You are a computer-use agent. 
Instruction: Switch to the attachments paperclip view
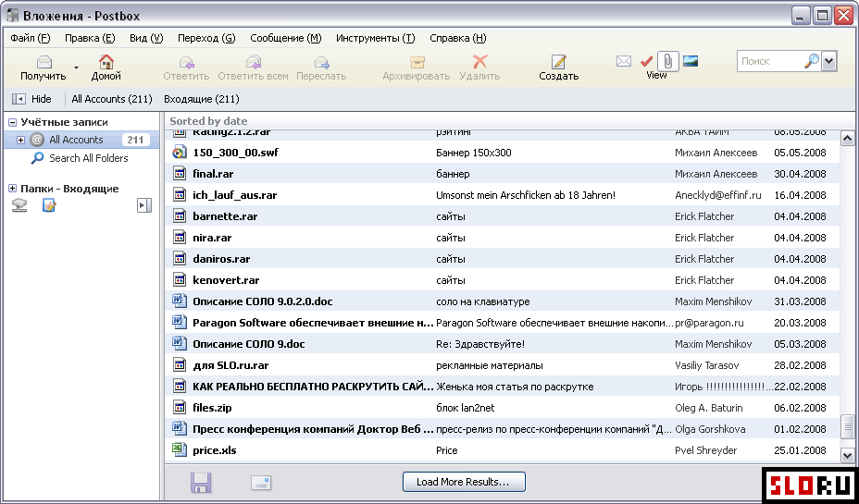click(668, 61)
